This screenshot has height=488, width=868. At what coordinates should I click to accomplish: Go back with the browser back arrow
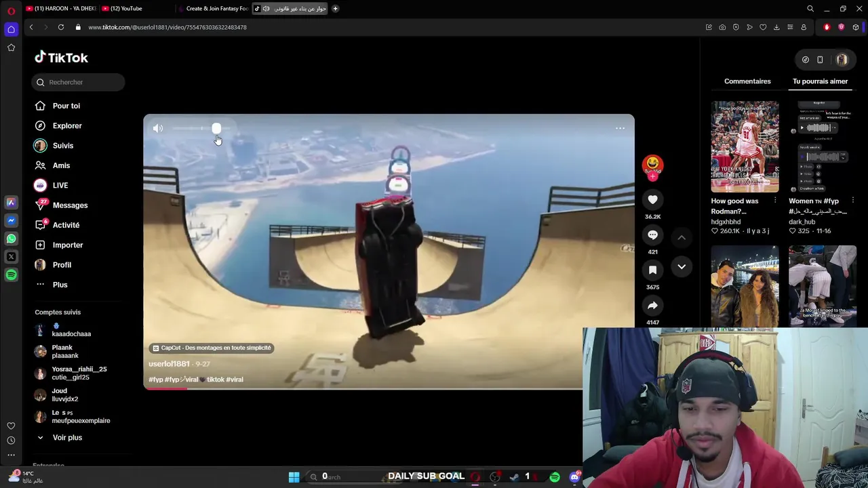31,27
